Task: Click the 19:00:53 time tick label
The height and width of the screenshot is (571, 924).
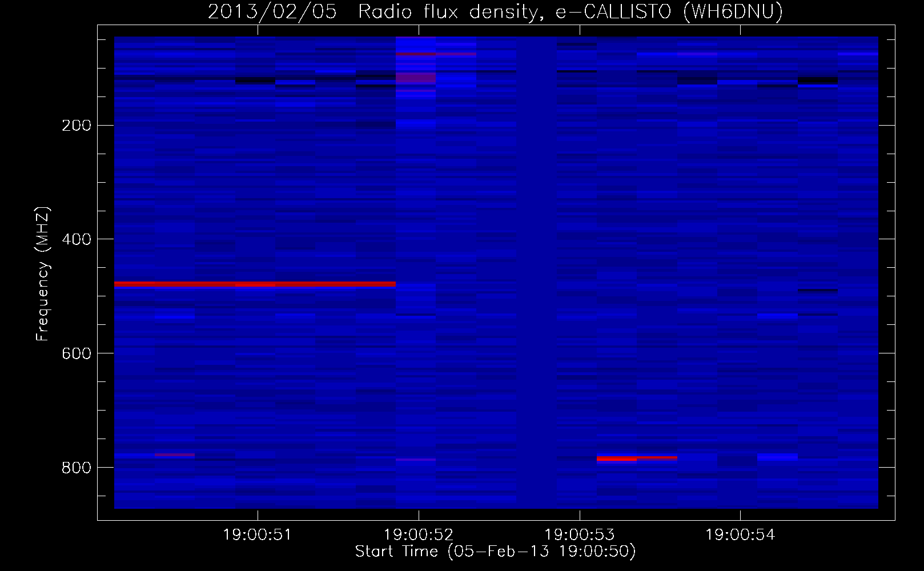Action: pyautogui.click(x=580, y=535)
